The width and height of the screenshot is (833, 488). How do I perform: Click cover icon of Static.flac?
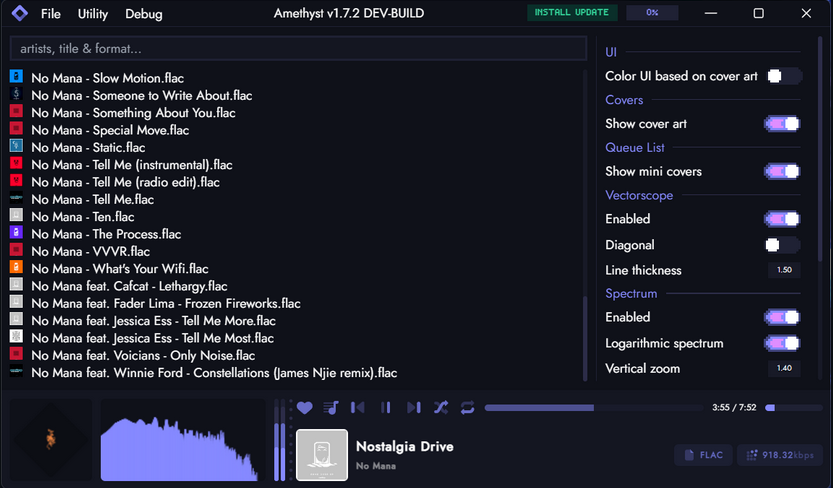click(16, 145)
